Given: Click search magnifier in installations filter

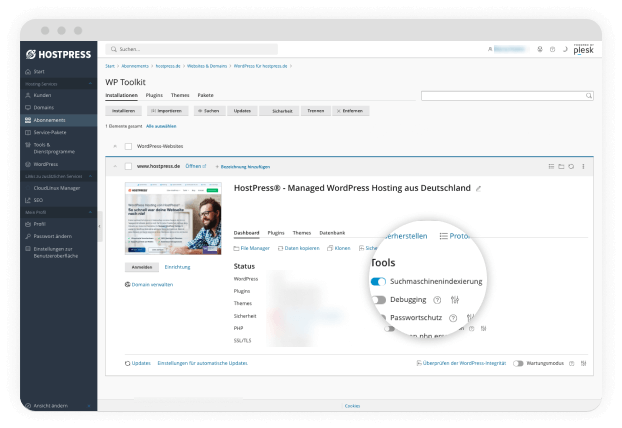Looking at the screenshot, I should click(x=589, y=96).
